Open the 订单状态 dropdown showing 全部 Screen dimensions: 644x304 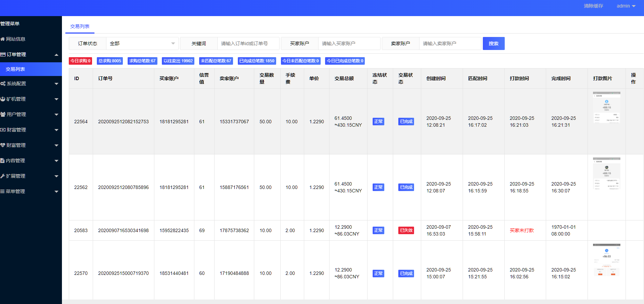click(142, 43)
